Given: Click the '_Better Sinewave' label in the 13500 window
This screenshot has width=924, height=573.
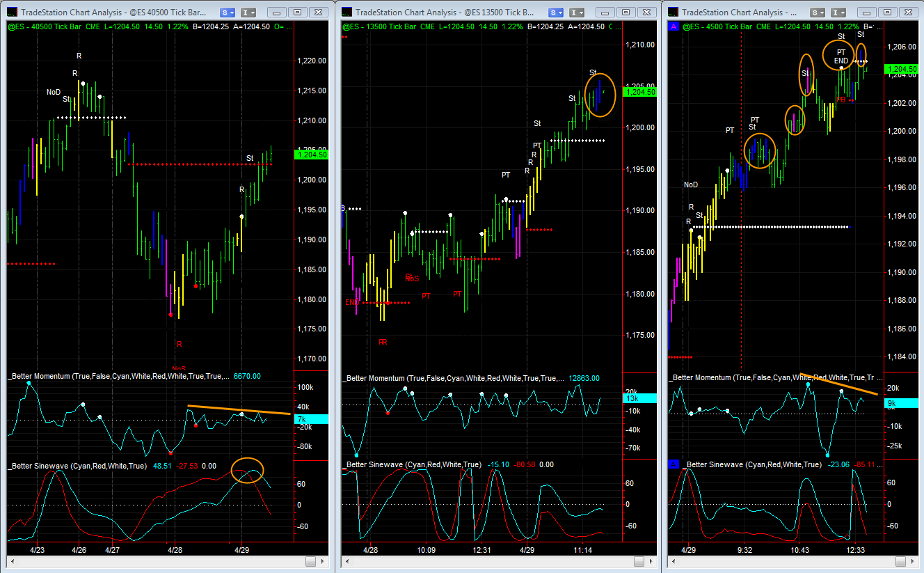Looking at the screenshot, I should pos(373,464).
